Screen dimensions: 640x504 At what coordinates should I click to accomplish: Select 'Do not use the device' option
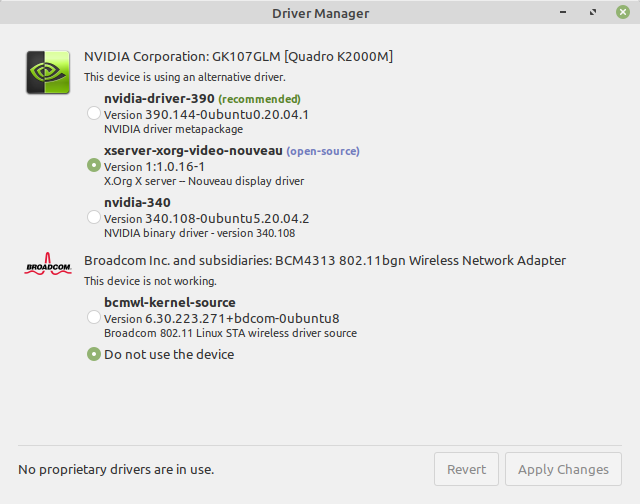click(x=94, y=354)
